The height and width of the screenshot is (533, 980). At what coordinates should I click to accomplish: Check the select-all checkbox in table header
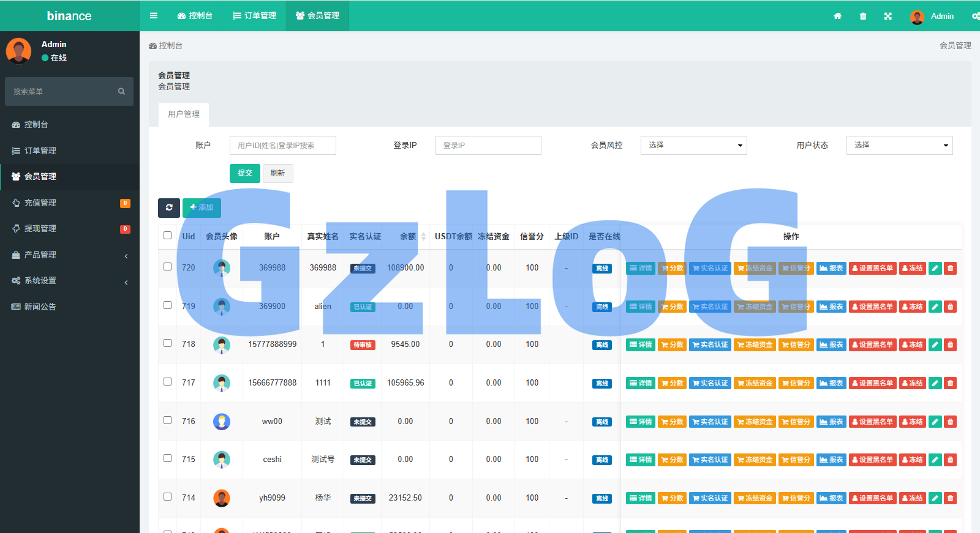pos(167,236)
